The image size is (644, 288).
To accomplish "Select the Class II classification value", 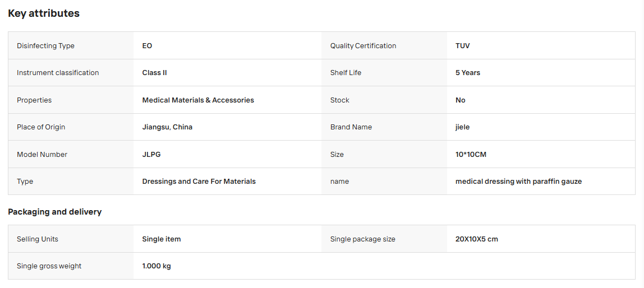I will point(154,73).
